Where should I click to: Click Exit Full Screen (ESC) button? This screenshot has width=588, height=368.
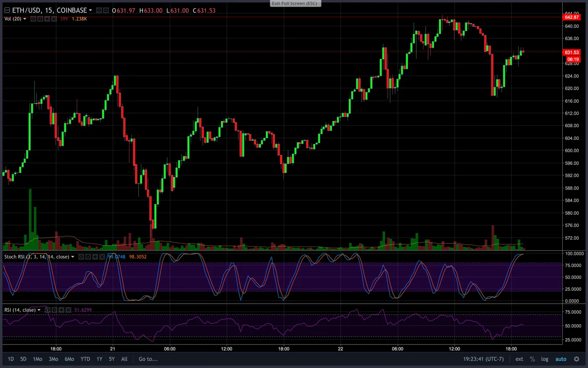[x=295, y=3]
